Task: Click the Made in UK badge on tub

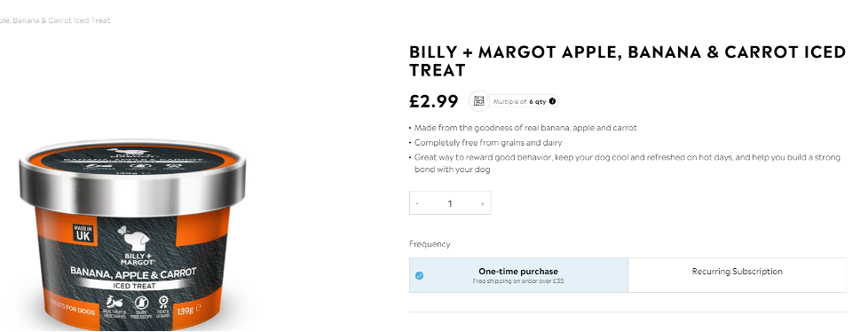Action: coord(83,233)
